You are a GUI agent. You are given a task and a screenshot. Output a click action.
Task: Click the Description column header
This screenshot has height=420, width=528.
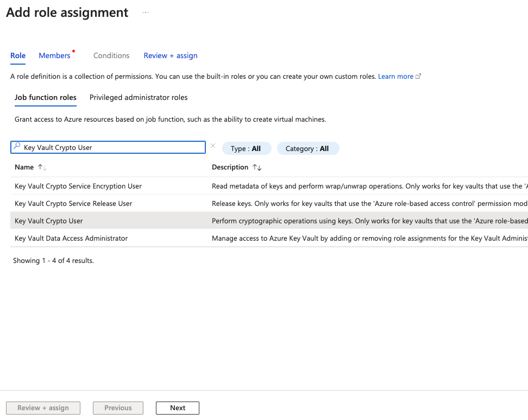[230, 167]
